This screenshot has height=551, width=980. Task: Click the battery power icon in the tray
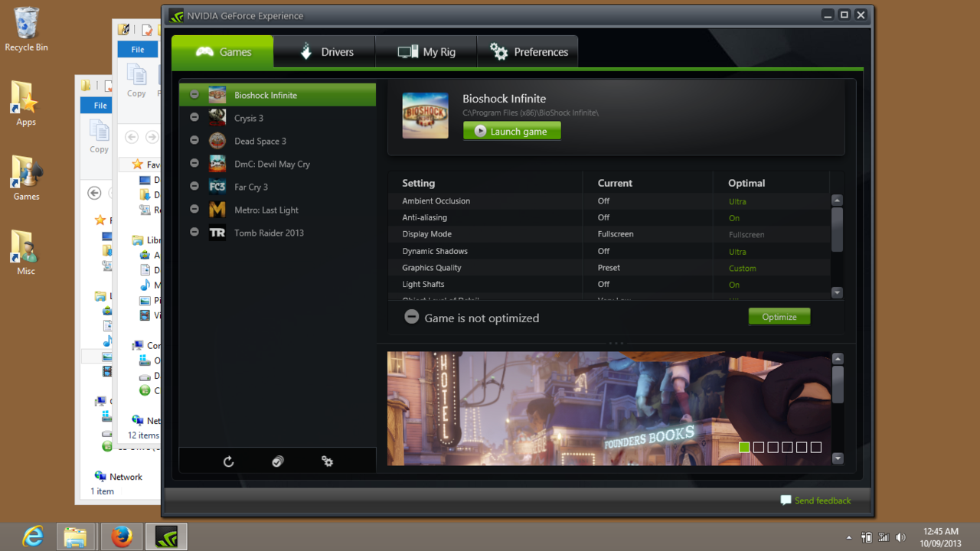click(867, 537)
